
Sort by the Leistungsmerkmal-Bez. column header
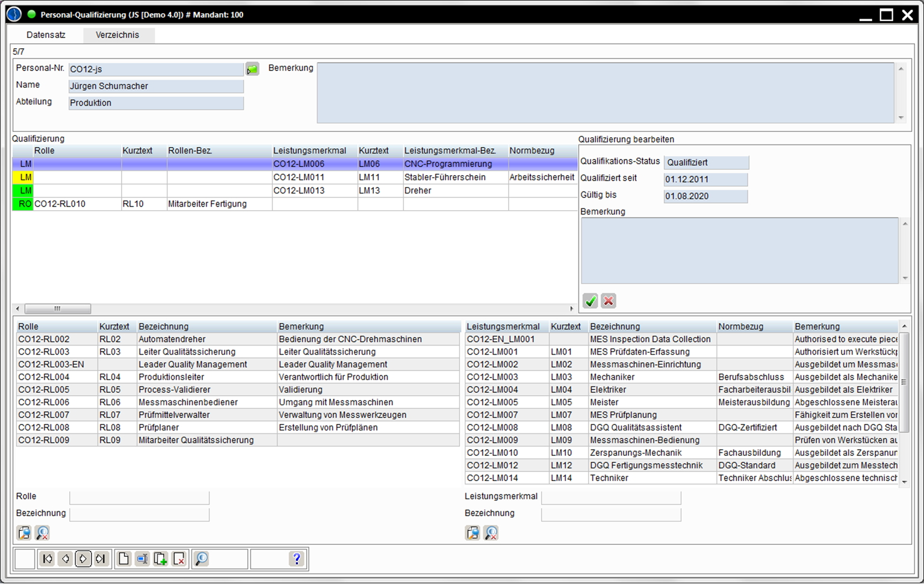point(450,151)
